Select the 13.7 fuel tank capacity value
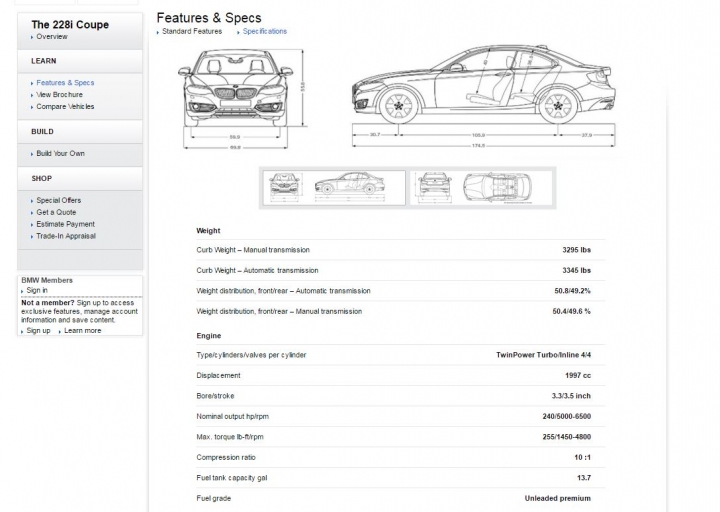This screenshot has height=512, width=720. (x=584, y=478)
